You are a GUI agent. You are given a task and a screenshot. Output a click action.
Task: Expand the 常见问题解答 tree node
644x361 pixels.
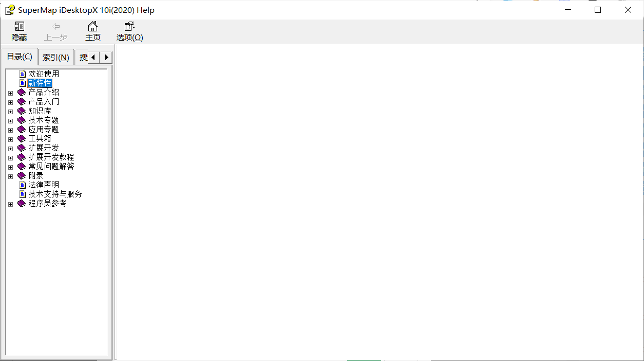10,167
